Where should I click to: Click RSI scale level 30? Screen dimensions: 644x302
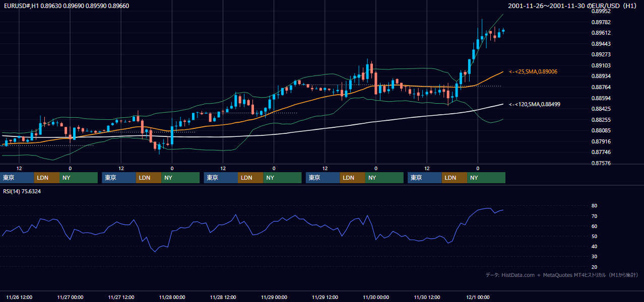[x=595, y=256]
